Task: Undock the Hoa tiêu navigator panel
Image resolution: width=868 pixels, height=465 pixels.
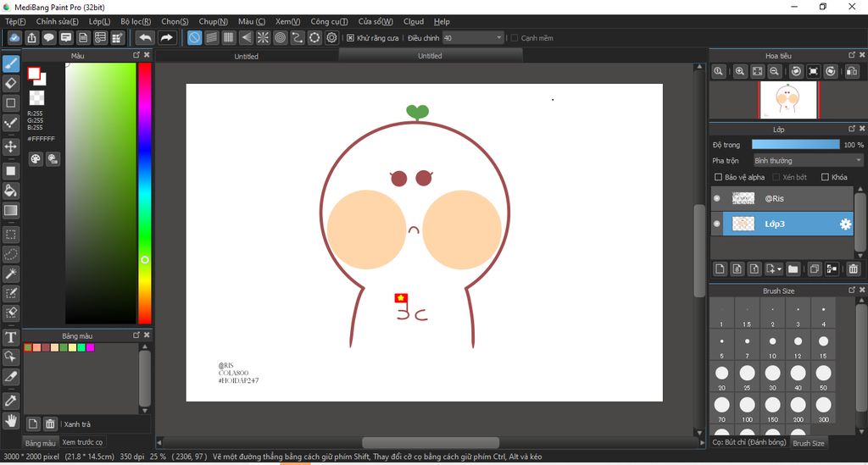Action: coord(852,55)
